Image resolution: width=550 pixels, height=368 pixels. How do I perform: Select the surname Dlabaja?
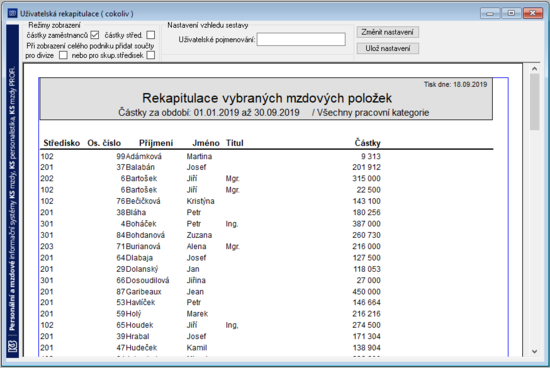(x=139, y=258)
